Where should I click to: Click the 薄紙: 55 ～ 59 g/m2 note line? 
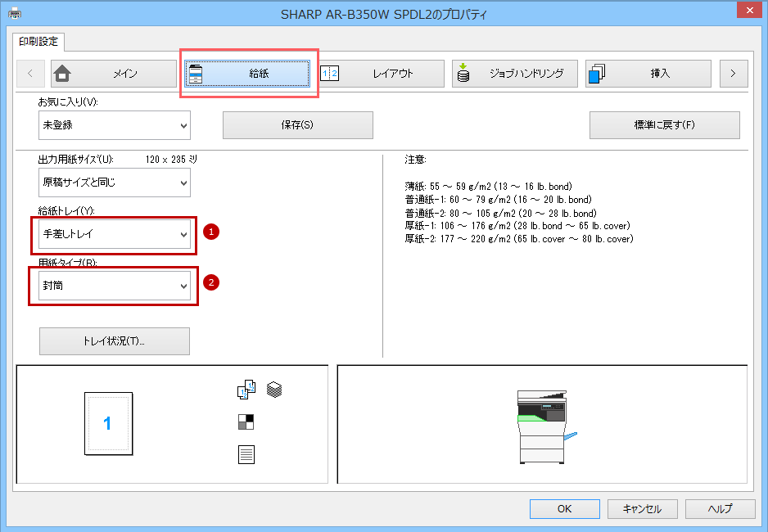pyautogui.click(x=488, y=187)
